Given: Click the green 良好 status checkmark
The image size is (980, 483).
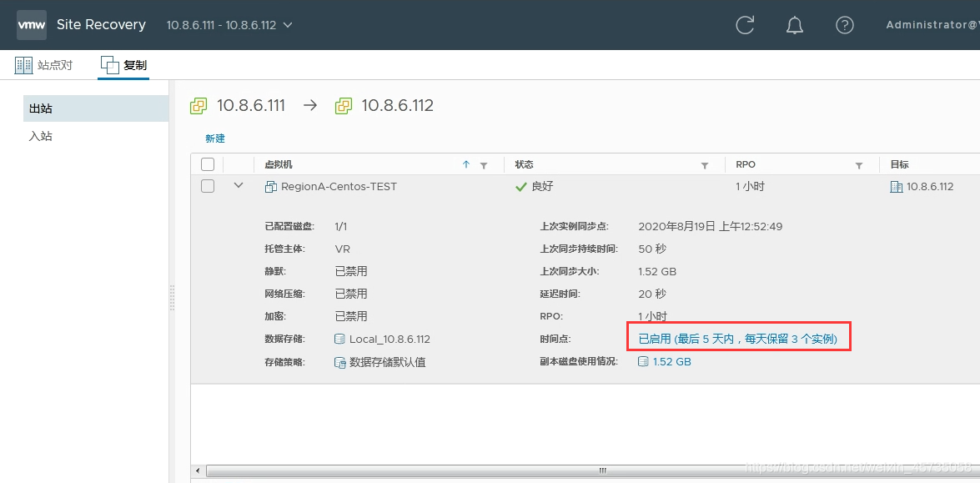Looking at the screenshot, I should (520, 186).
